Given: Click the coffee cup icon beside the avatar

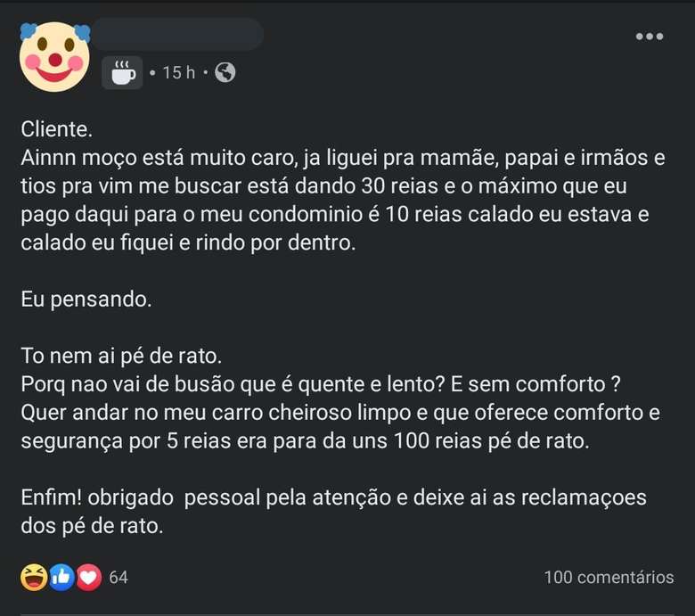Looking at the screenshot, I should pos(123,72).
